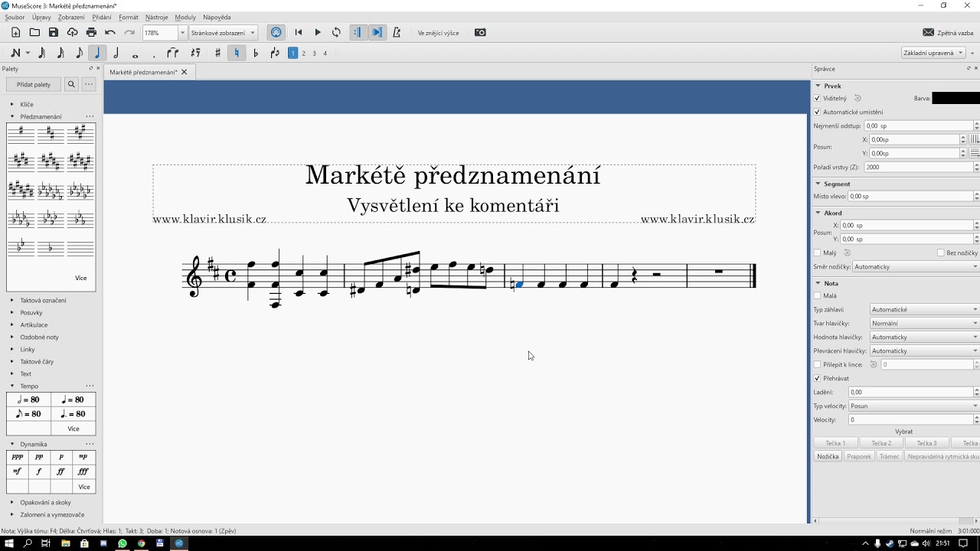Toggle the Přilepit k lince checkbox
Viewport: 980px width, 551px height.
tap(818, 364)
